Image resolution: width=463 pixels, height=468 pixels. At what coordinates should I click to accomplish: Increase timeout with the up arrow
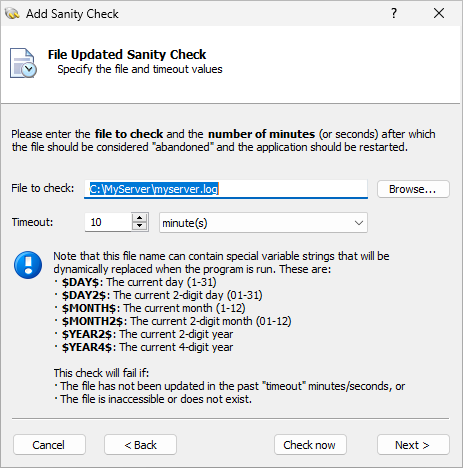139,218
